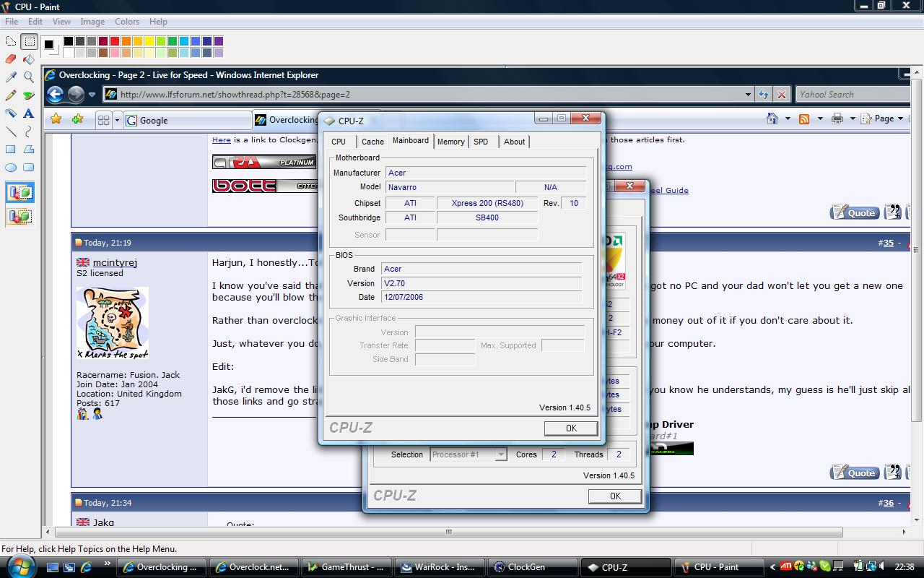The image size is (924, 578).
Task: Click the horizontal scrollbar left arrow
Action: [x=48, y=532]
